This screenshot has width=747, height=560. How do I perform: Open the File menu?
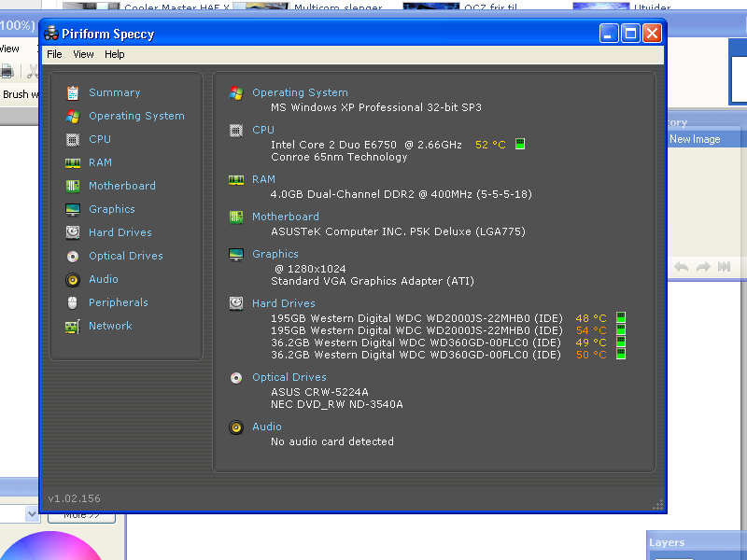point(54,54)
